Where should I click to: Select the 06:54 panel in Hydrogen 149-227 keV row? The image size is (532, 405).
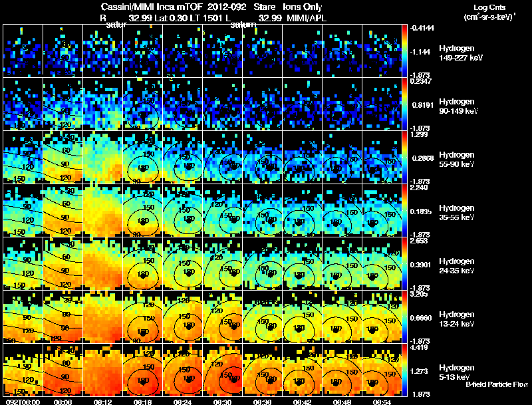point(382,51)
